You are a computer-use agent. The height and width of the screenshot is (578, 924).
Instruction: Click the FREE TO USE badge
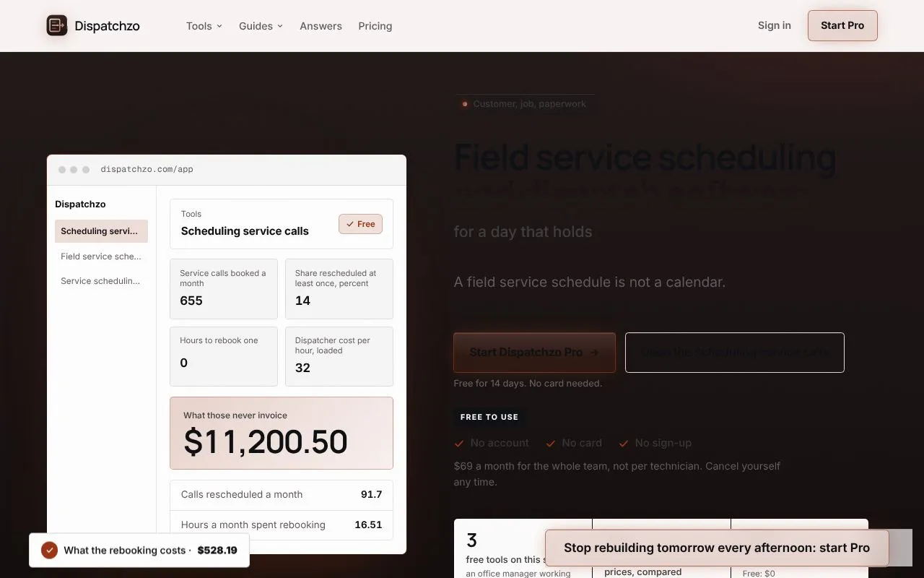pos(489,417)
